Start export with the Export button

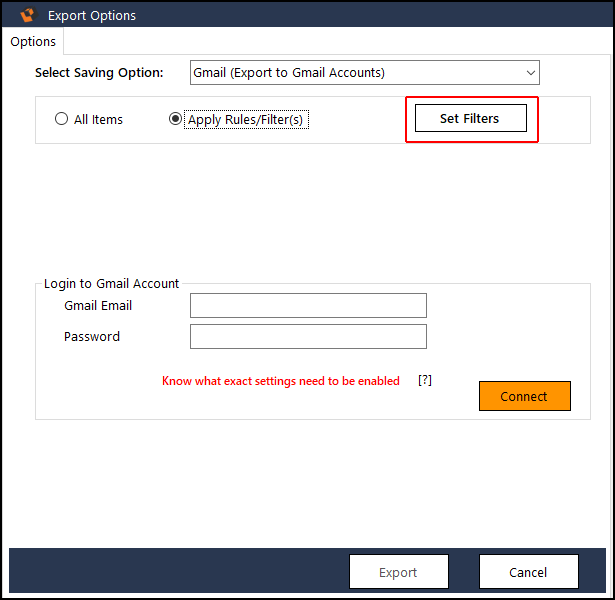[399, 572]
